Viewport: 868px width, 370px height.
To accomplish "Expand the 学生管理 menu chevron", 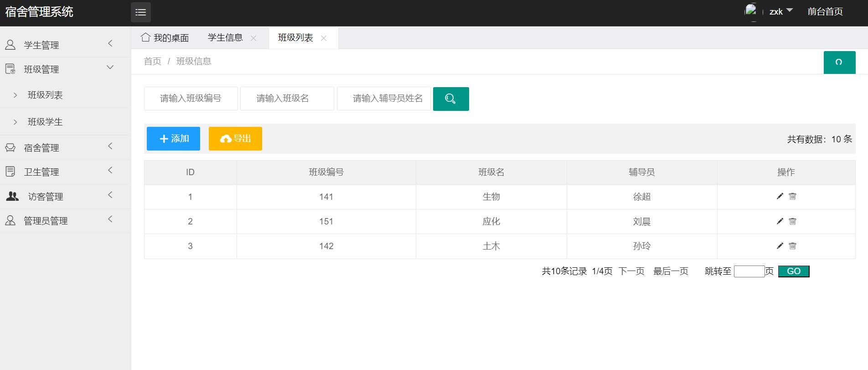I will 110,43.
